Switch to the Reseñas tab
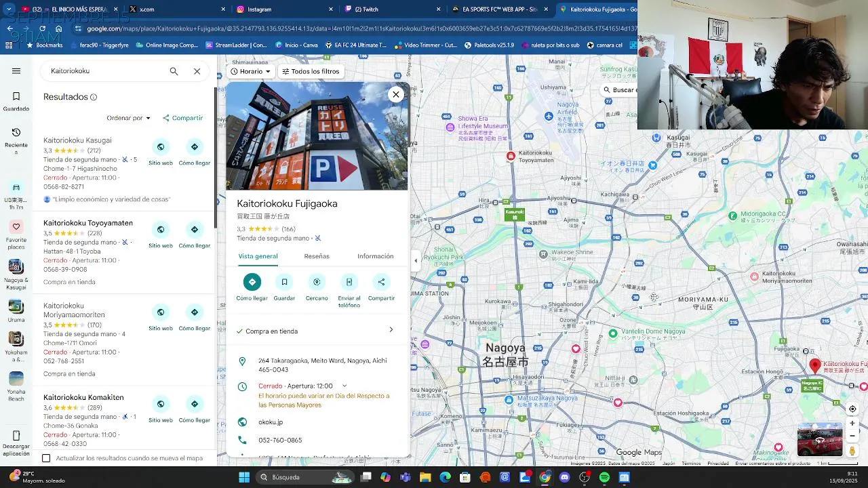Image resolution: width=868 pixels, height=488 pixels. click(x=317, y=256)
